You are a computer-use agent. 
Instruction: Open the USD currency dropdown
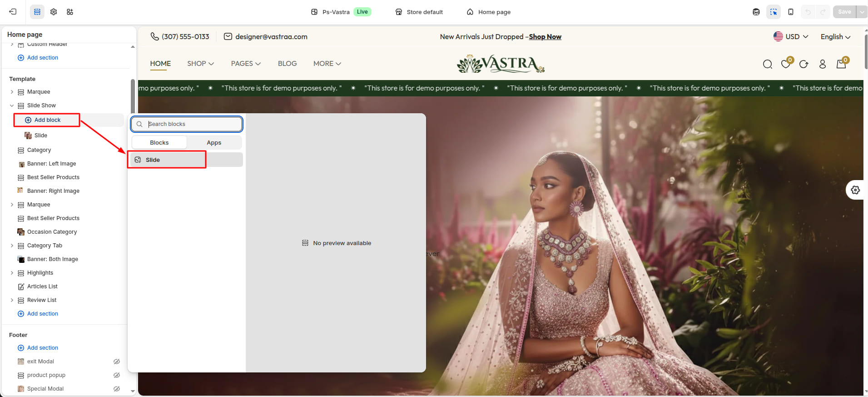click(x=791, y=37)
